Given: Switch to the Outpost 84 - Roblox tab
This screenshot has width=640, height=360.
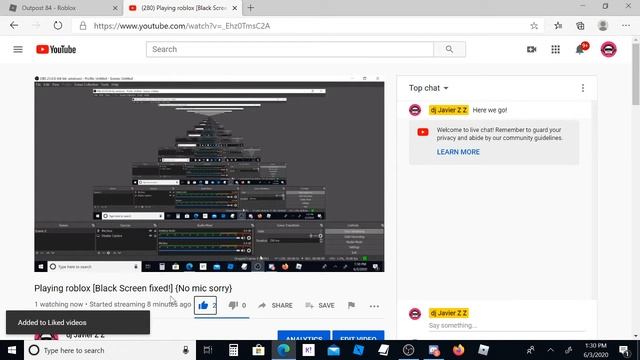Looking at the screenshot, I should point(61,8).
